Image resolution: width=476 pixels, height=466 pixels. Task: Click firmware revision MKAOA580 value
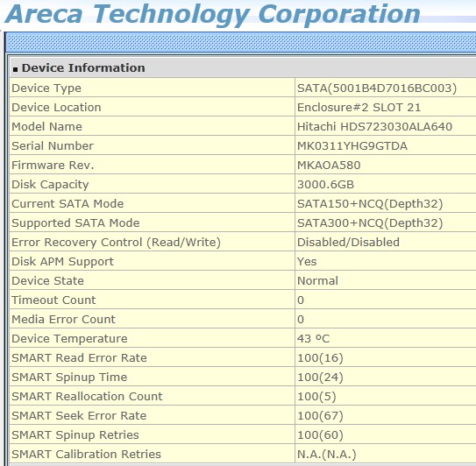tap(329, 165)
